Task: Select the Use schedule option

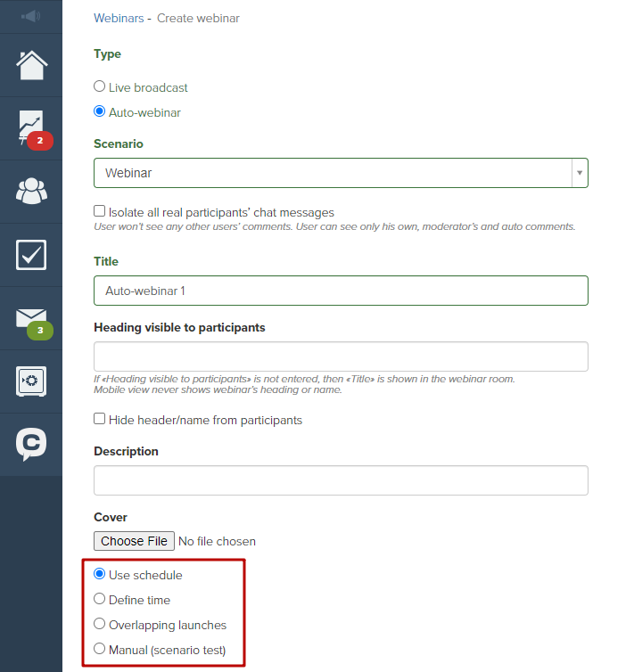Action: (x=99, y=574)
